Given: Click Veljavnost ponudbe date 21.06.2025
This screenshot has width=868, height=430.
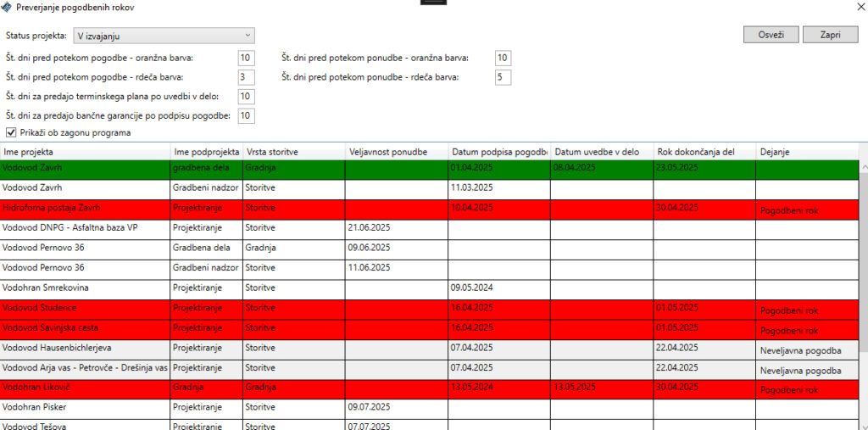Looking at the screenshot, I should [370, 228].
